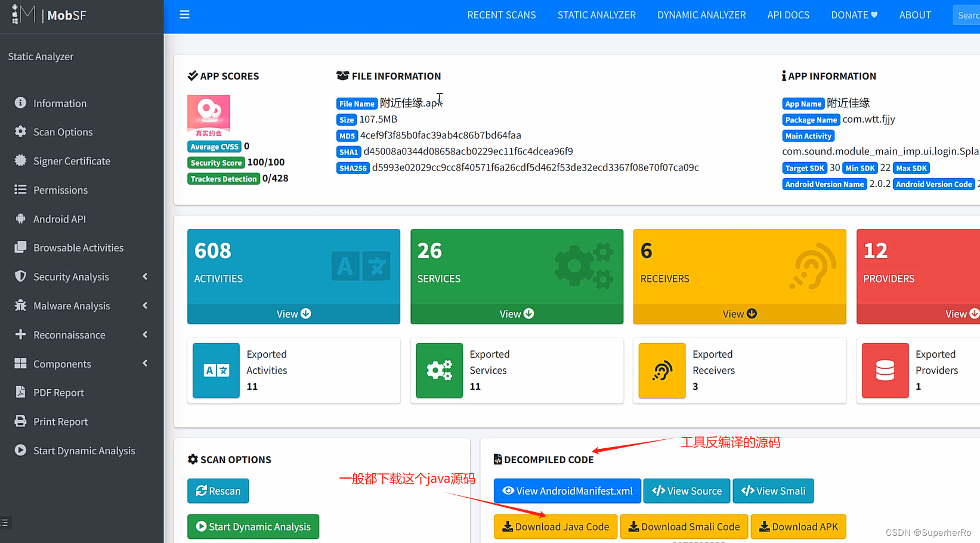
Task: Click the SHA1 hash value text
Action: (x=468, y=151)
